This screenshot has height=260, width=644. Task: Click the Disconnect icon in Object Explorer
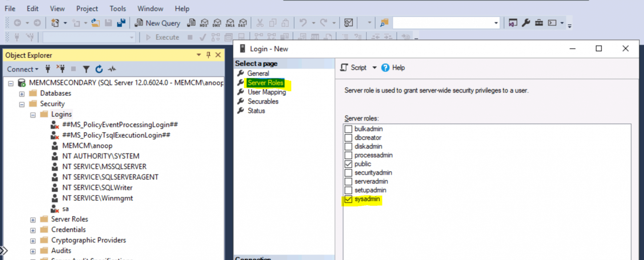(x=61, y=69)
